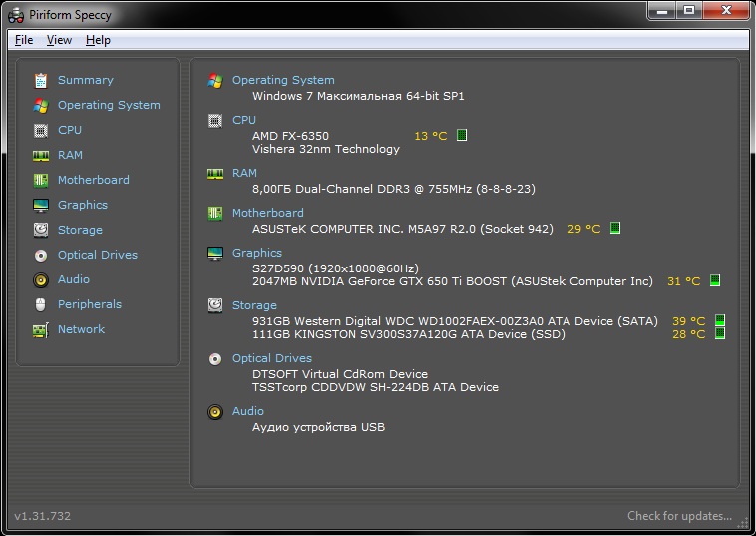Click the RAM stick icon in sidebar
The height and width of the screenshot is (536, 756).
[x=41, y=156]
